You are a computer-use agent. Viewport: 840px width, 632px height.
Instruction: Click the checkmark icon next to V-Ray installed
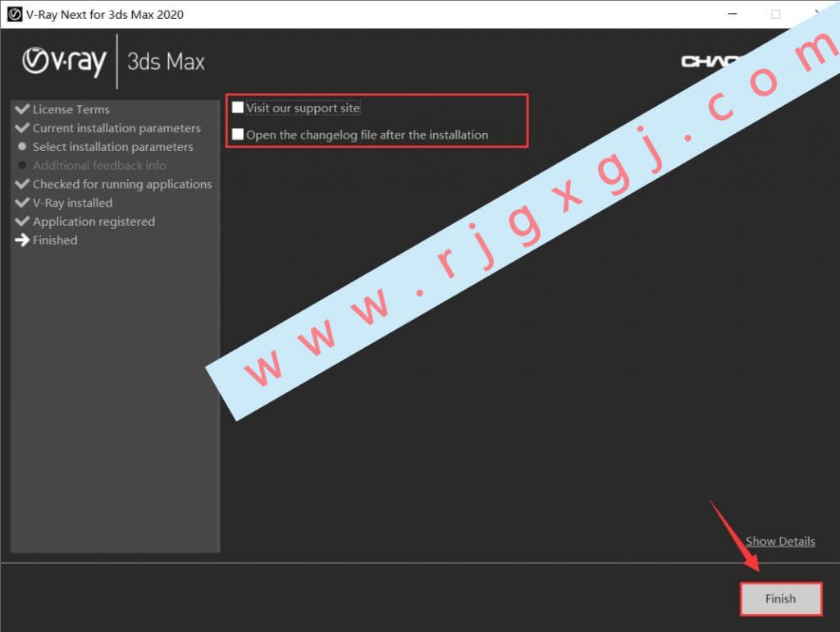22,203
